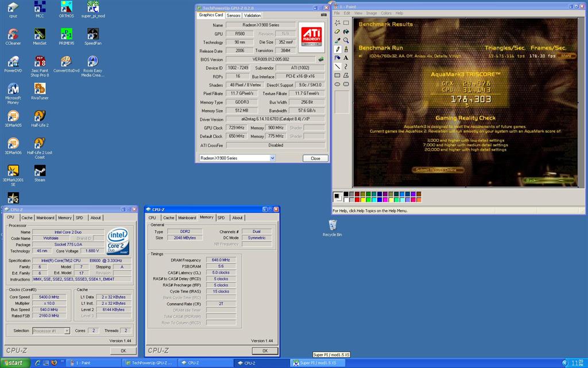Viewport: 588px width, 368px height.
Task: Open the RivaTuner desktop icon
Action: click(x=40, y=91)
